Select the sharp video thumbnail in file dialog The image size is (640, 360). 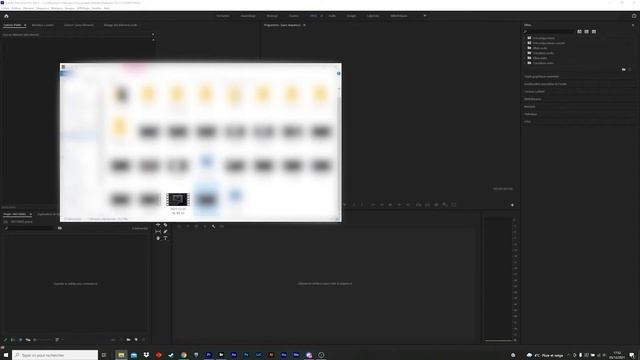178,199
